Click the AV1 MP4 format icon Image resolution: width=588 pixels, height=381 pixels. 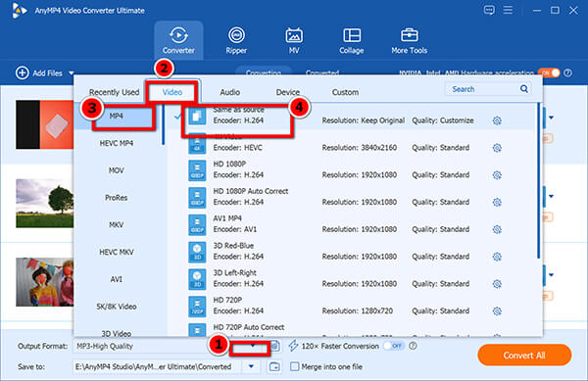pyautogui.click(x=197, y=224)
